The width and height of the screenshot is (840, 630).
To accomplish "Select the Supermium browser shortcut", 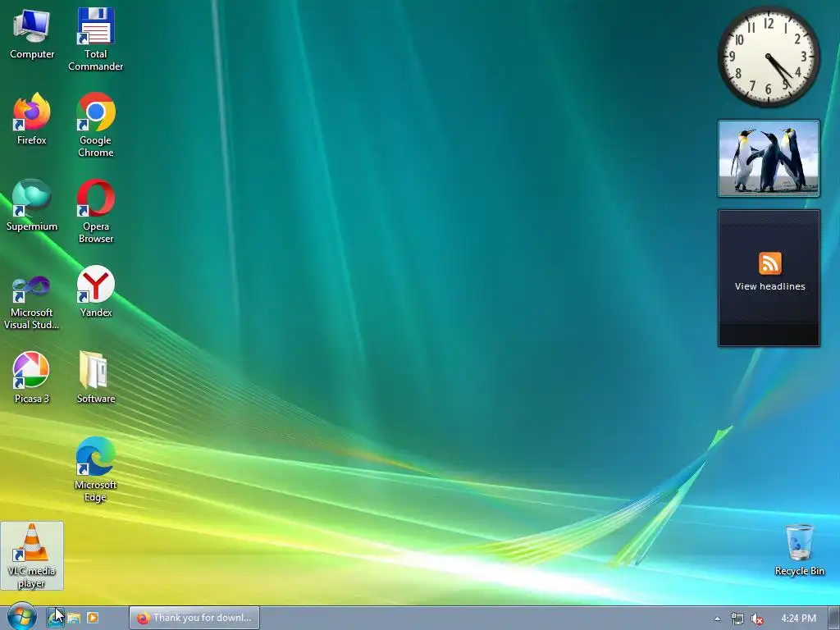I will pyautogui.click(x=32, y=206).
